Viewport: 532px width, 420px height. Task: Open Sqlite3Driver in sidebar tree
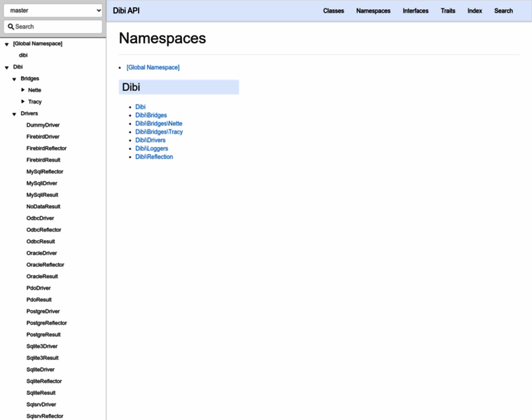[x=42, y=346]
